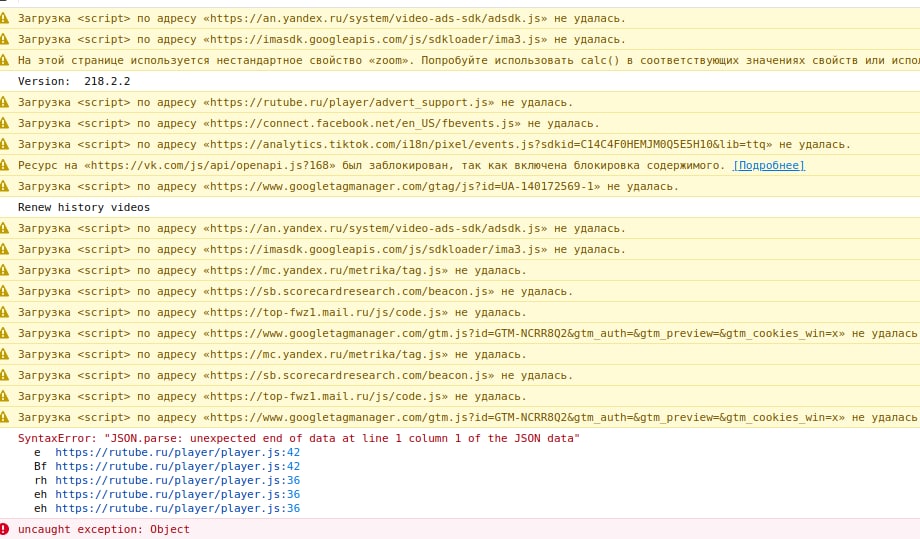920x539 pixels.
Task: Open the [Подробнее] link in the vk.com row
Action: [769, 165]
